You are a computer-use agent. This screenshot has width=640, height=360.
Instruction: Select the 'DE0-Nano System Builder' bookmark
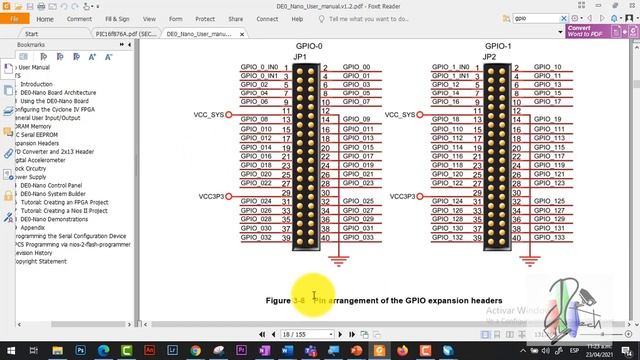pos(53,194)
